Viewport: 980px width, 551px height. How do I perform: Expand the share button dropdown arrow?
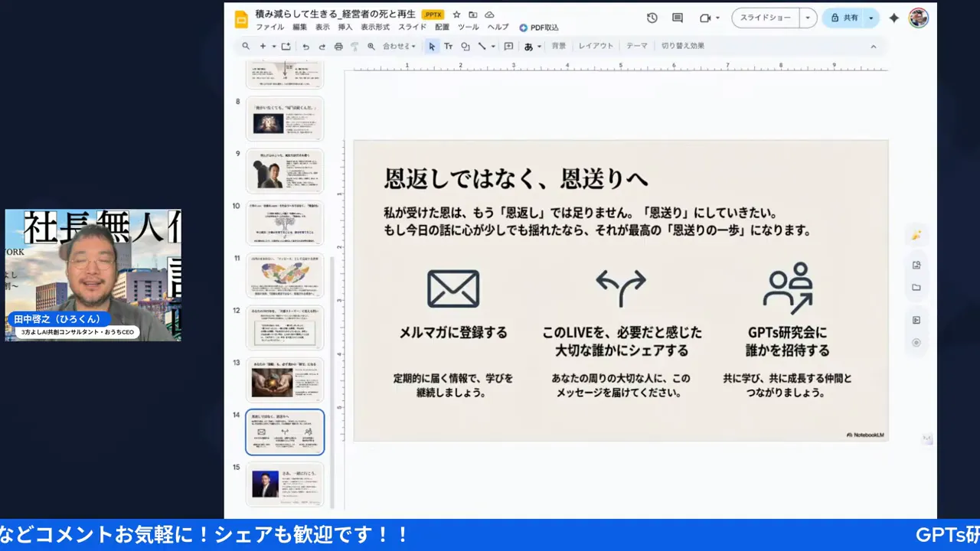coord(871,18)
